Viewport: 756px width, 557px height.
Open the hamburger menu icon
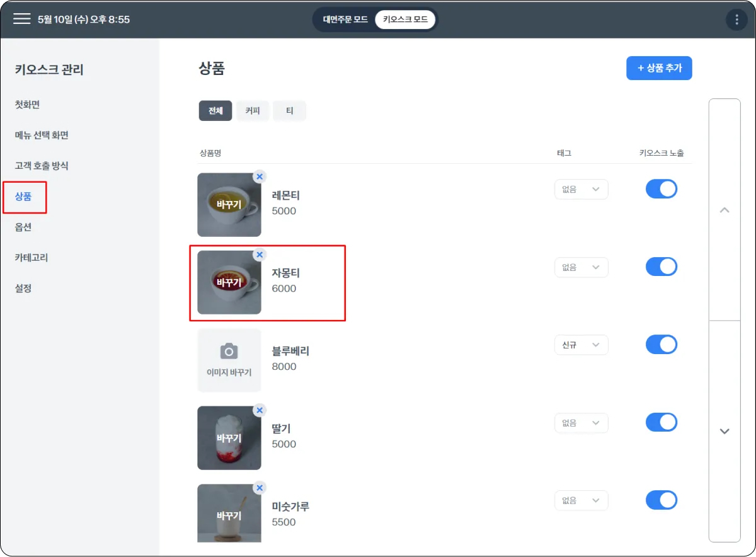point(22,19)
